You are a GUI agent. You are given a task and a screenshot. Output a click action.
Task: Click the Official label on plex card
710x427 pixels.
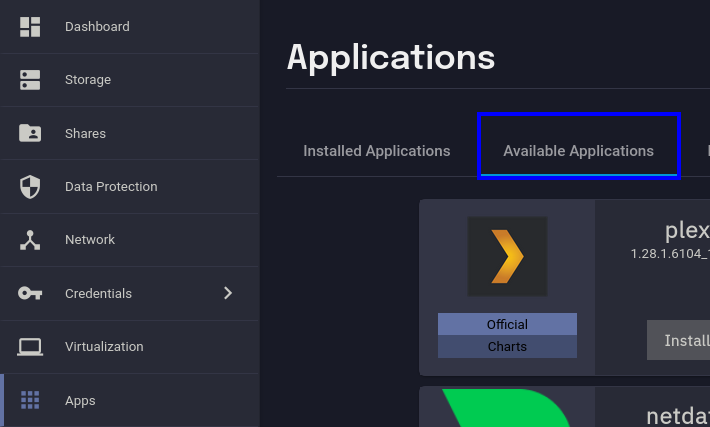pos(507,324)
